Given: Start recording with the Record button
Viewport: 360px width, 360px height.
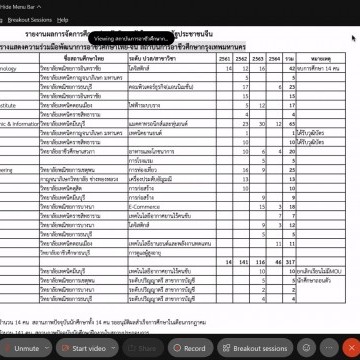Looking at the screenshot, I should pos(190,348).
